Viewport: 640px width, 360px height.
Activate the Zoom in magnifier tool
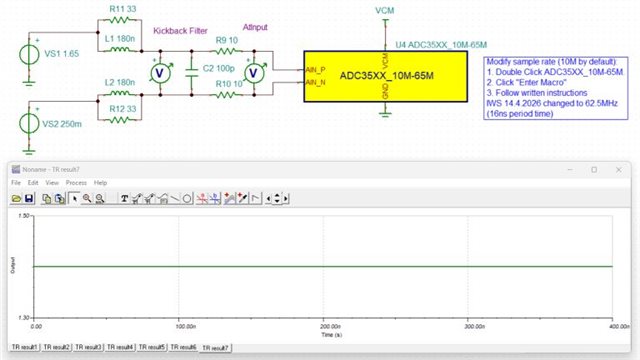point(87,199)
